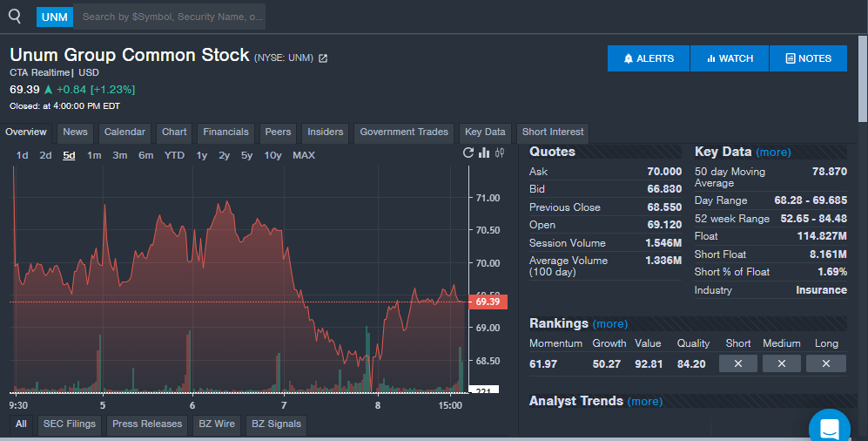Select the 2d chart range
This screenshot has width=868, height=441.
pos(45,155)
